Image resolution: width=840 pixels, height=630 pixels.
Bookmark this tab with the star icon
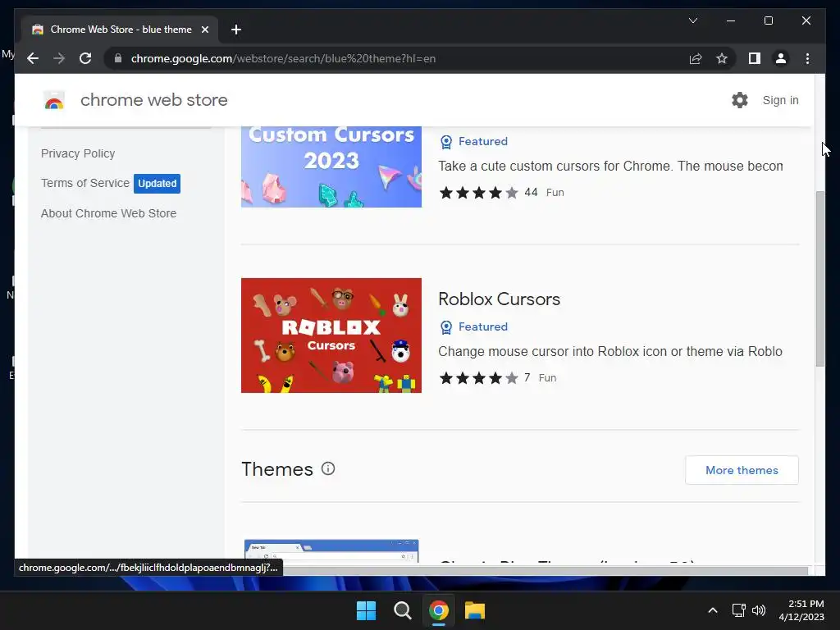coord(722,58)
